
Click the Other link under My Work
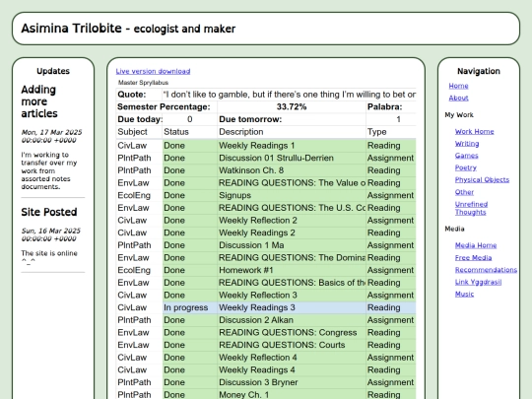tap(464, 192)
